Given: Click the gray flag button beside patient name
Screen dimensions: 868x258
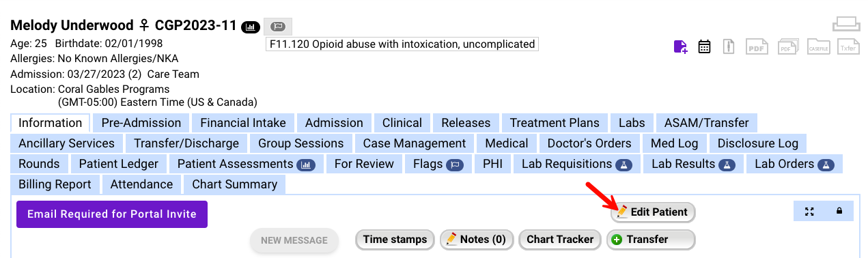Looking at the screenshot, I should 277,27.
